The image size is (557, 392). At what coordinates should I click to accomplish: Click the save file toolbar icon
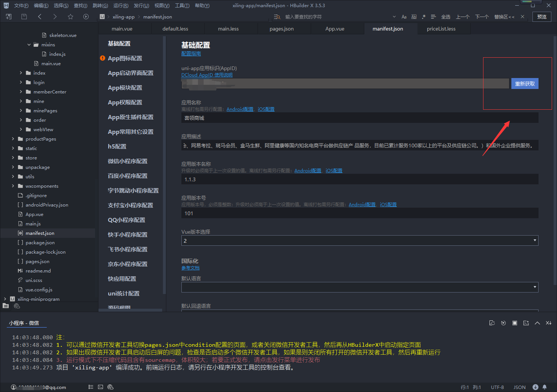[24, 17]
